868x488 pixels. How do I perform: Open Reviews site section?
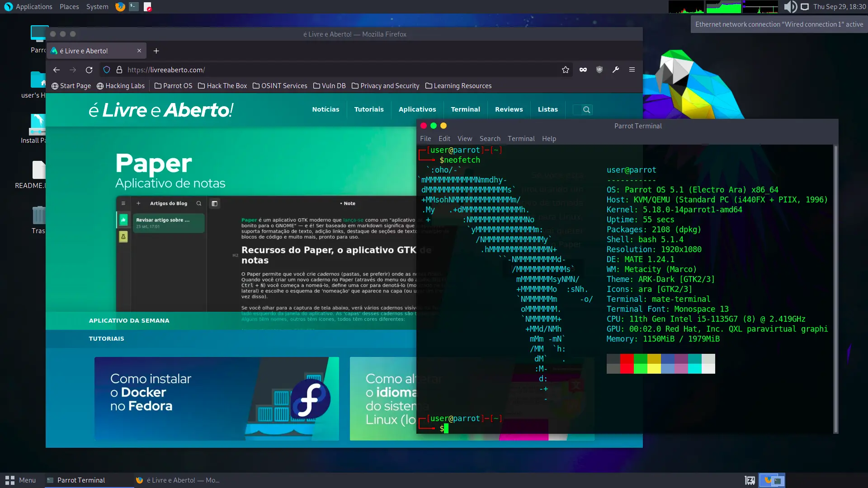509,109
